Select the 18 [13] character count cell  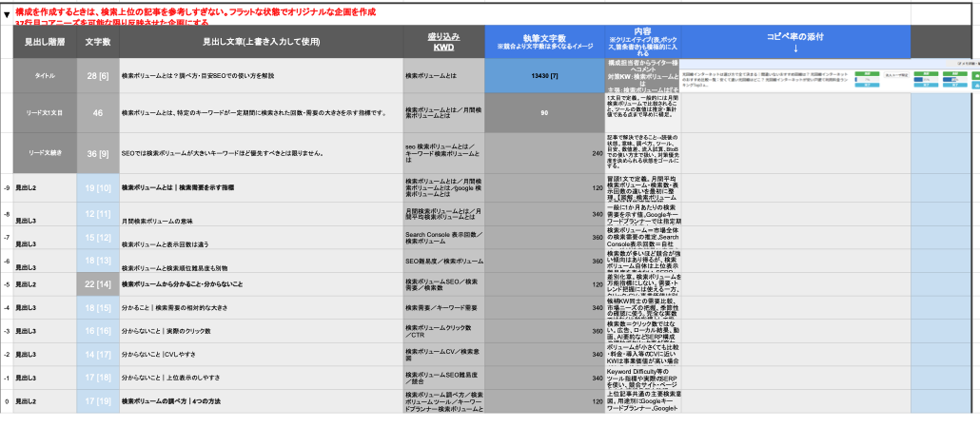[x=98, y=261]
